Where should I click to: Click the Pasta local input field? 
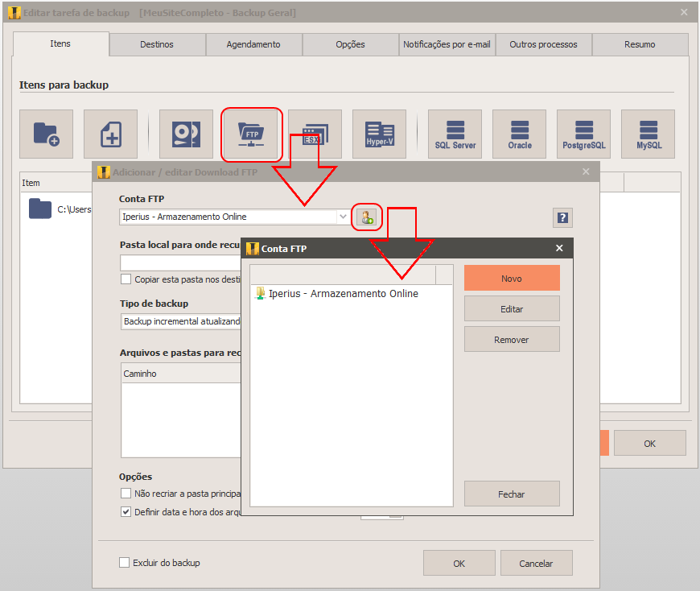181,262
